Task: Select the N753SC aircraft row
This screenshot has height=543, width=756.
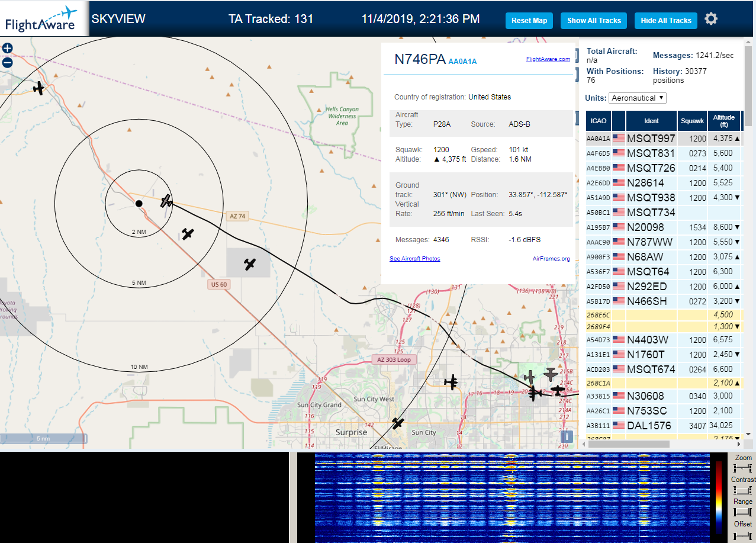Action: [663, 411]
